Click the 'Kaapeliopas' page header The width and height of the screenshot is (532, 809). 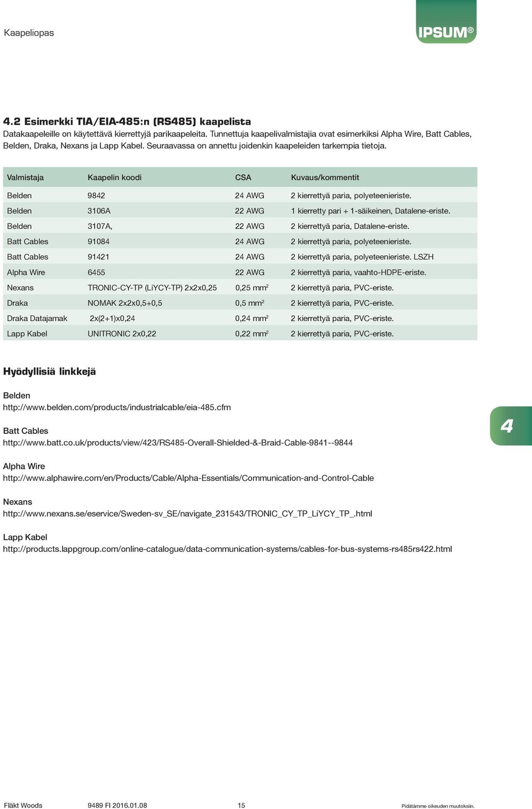pos(29,33)
